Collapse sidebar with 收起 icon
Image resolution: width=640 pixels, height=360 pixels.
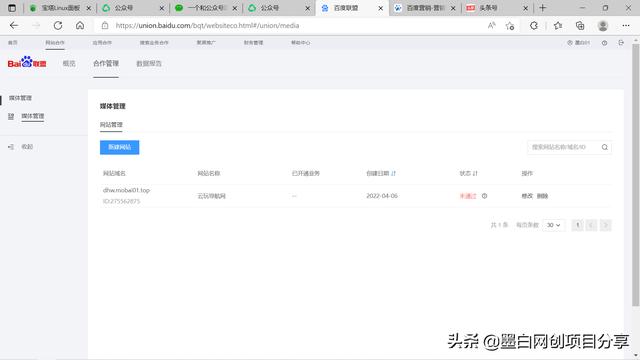point(11,147)
